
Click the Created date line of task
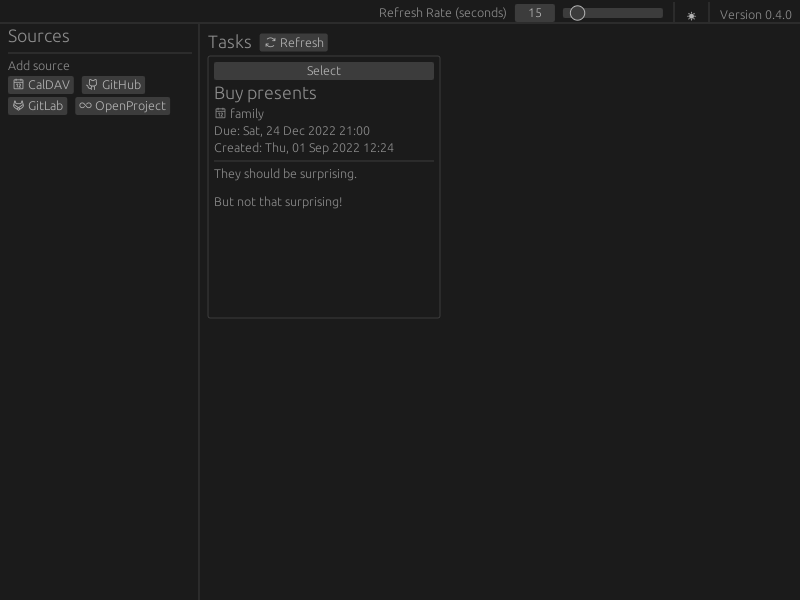tap(304, 148)
